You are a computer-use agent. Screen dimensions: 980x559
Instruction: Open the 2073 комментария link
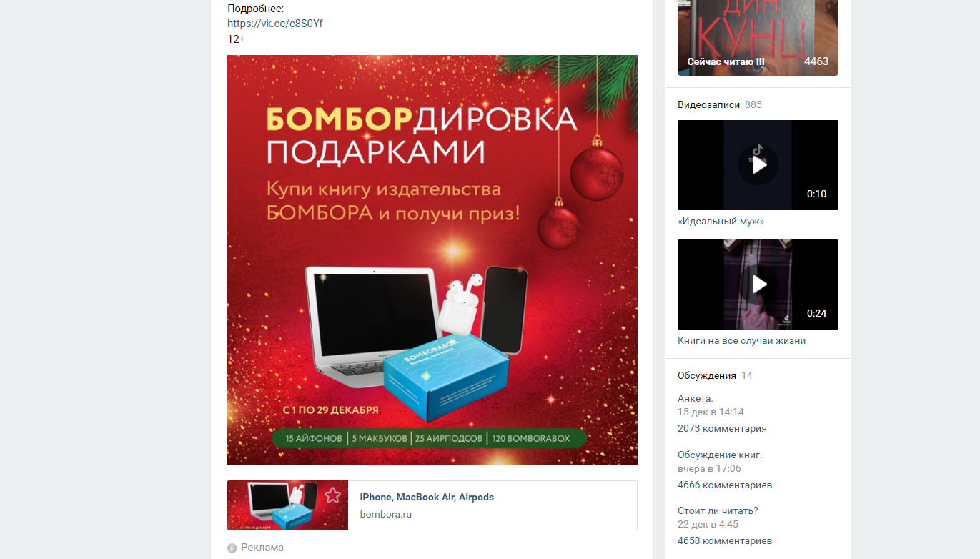pos(722,428)
